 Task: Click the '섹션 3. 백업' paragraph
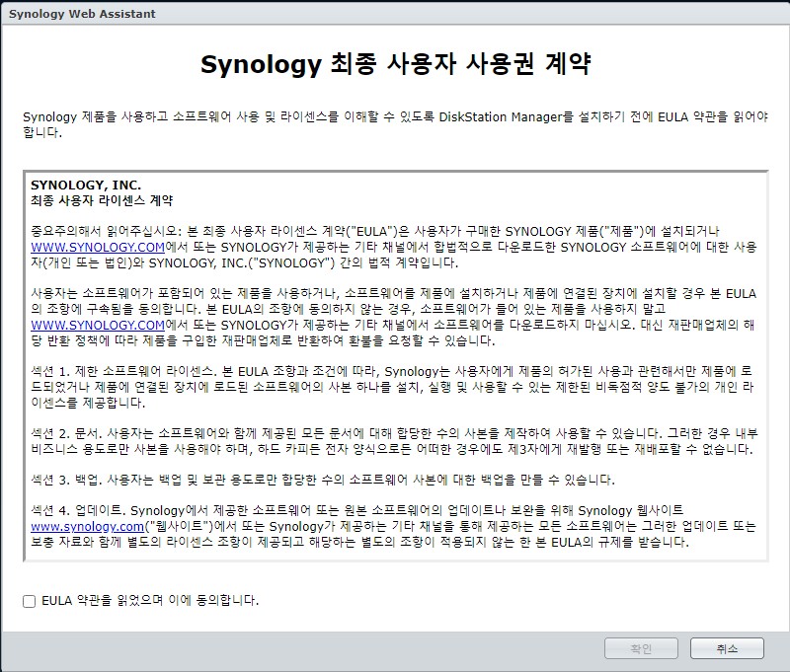pyautogui.click(x=323, y=480)
